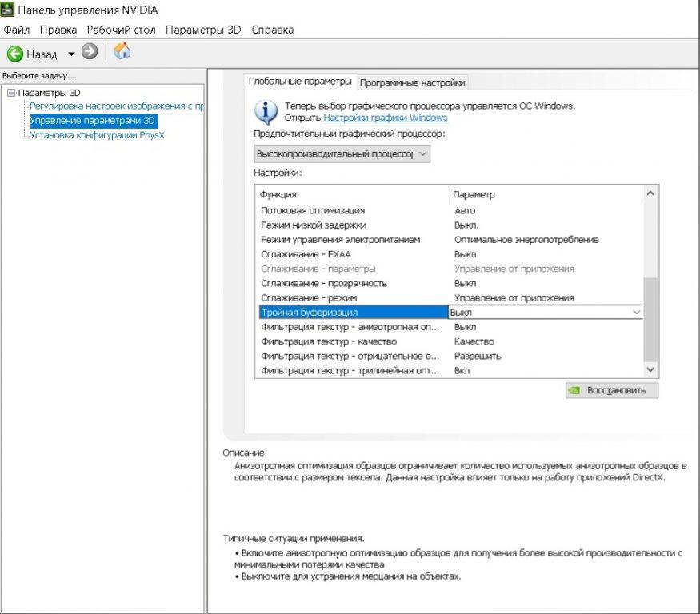The width and height of the screenshot is (700, 614).
Task: Open the Параметры 3D menu
Action: point(203,30)
